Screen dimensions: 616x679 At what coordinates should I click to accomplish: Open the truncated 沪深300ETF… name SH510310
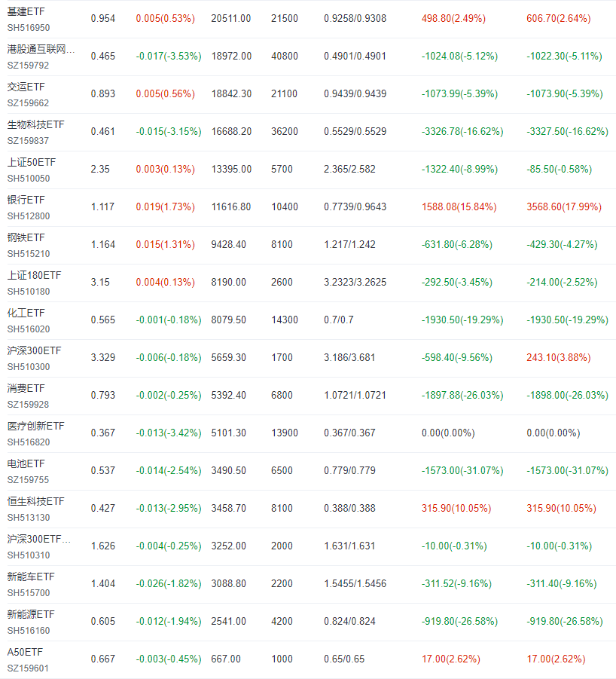(39, 539)
